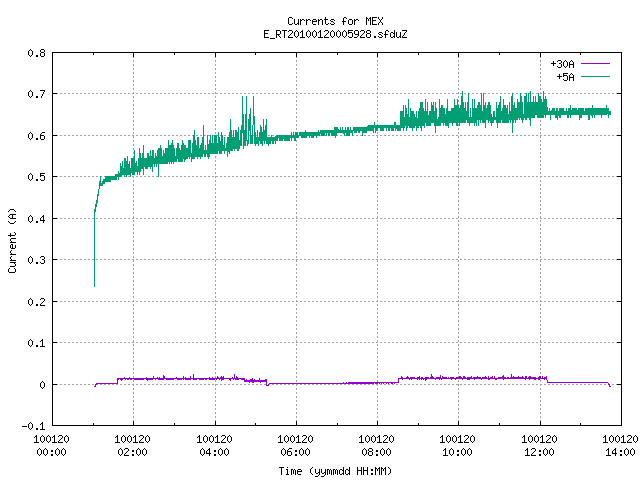The image size is (640, 480).
Task: Click the 10:00 x-axis time label
Action: point(458,452)
